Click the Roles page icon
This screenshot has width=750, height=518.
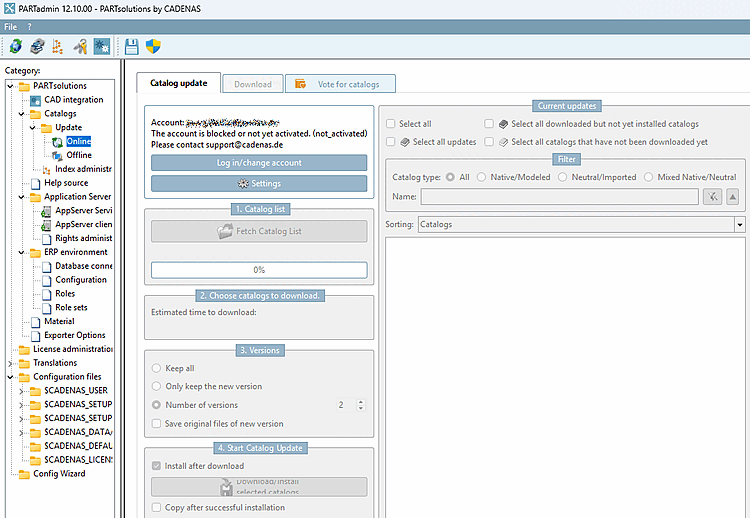click(x=46, y=294)
